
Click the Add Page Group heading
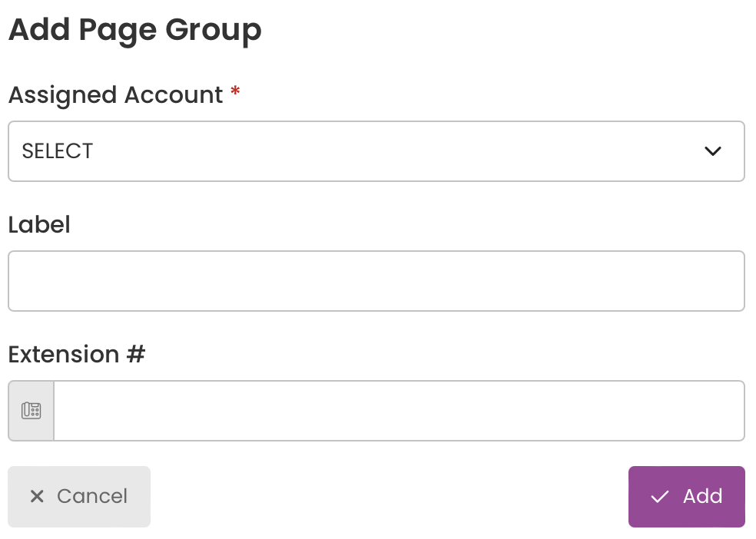[135, 31]
